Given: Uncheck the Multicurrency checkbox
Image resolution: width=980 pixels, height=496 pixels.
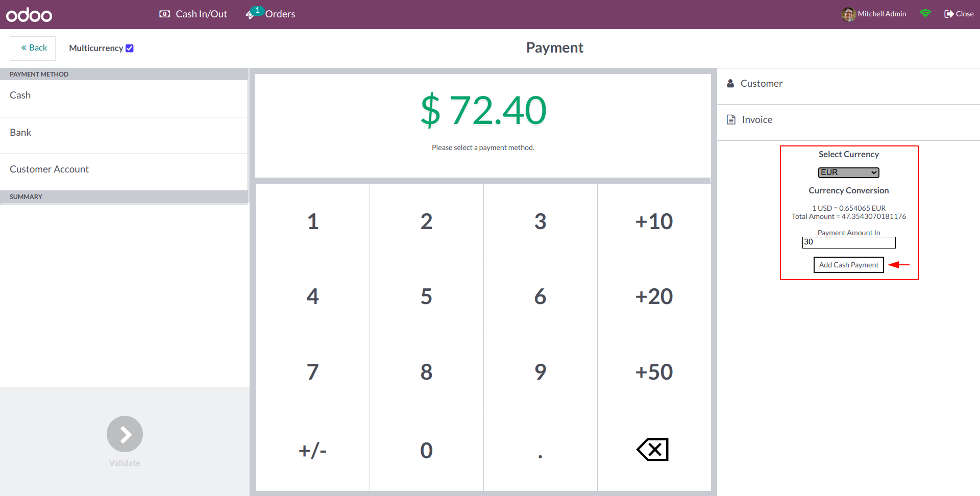Looking at the screenshot, I should tap(130, 48).
